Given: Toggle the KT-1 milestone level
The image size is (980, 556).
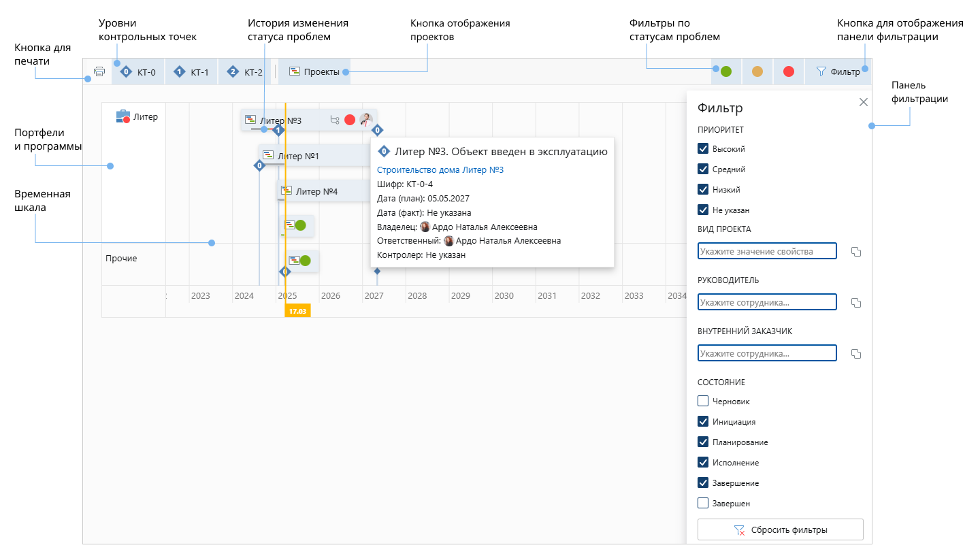Looking at the screenshot, I should [191, 71].
